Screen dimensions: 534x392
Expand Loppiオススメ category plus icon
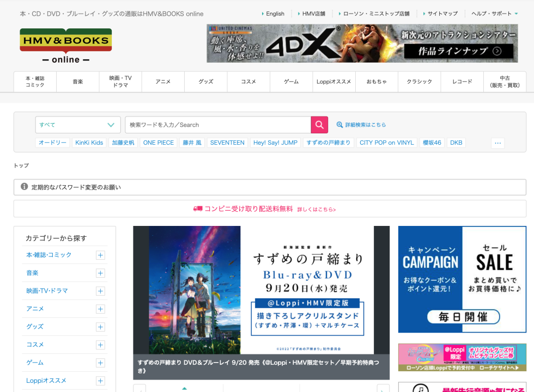pyautogui.click(x=100, y=381)
